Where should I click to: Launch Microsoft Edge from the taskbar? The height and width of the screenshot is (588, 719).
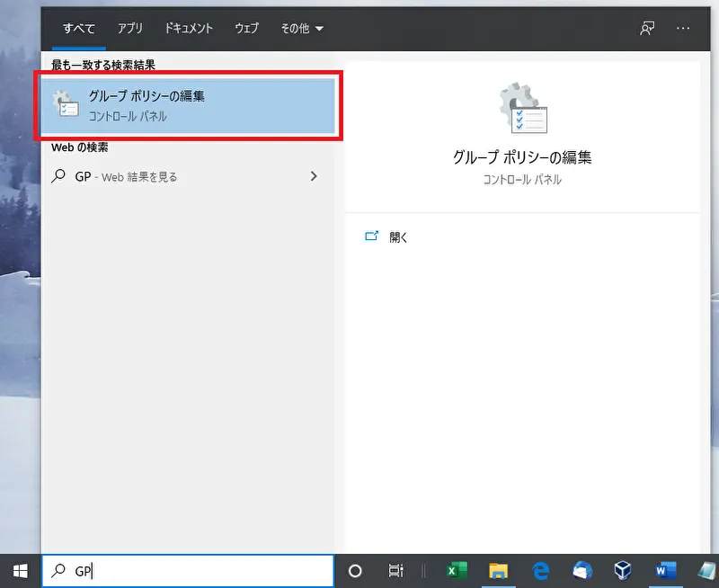click(541, 571)
